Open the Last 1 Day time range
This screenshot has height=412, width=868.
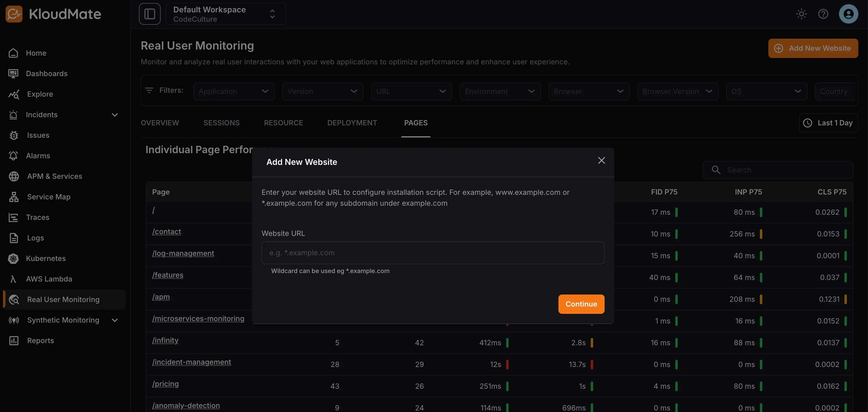[828, 123]
